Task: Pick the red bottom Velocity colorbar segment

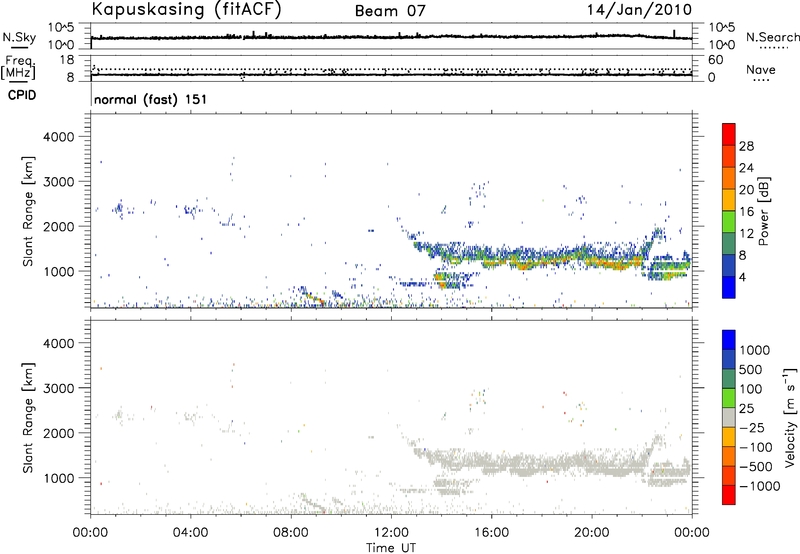Action: 729,495
